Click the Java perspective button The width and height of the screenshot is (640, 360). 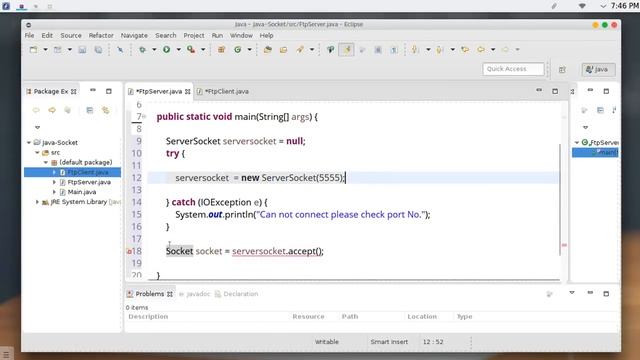tap(598, 69)
